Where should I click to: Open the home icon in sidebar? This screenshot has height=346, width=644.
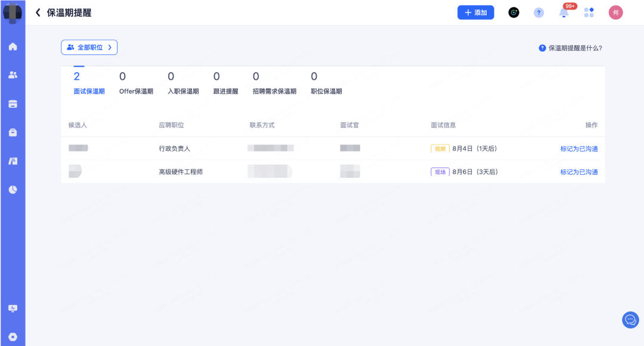13,47
